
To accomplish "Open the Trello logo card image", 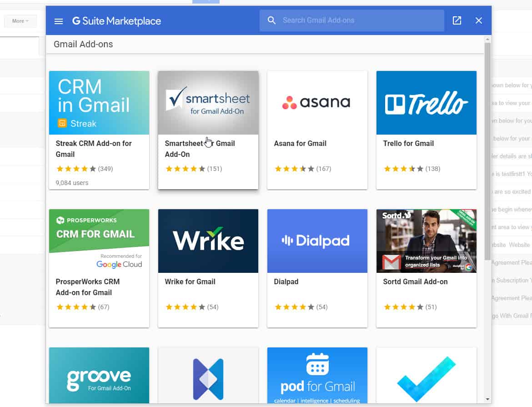I will pos(427,103).
